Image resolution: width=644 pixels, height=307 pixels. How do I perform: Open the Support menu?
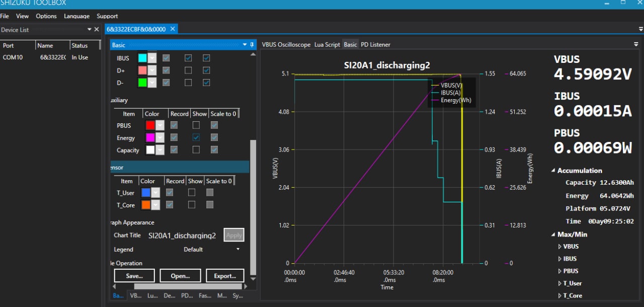tap(107, 16)
